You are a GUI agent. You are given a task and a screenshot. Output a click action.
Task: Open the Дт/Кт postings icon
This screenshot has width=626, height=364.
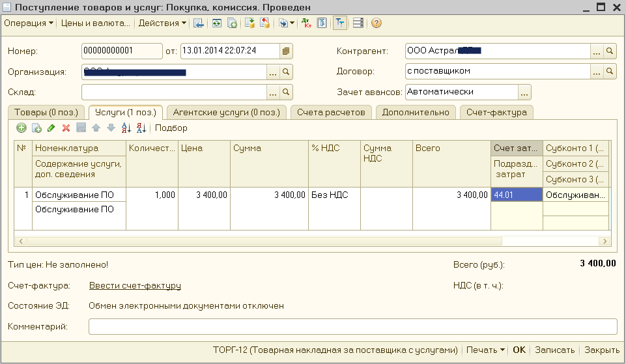point(306,23)
